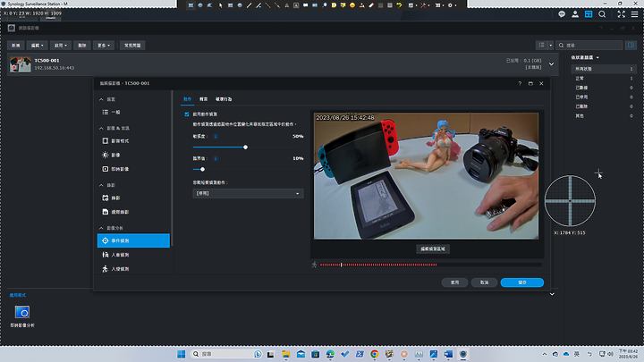Open the people and vehicle detection sidebar item
This screenshot has width=644, height=362.
coord(133,255)
